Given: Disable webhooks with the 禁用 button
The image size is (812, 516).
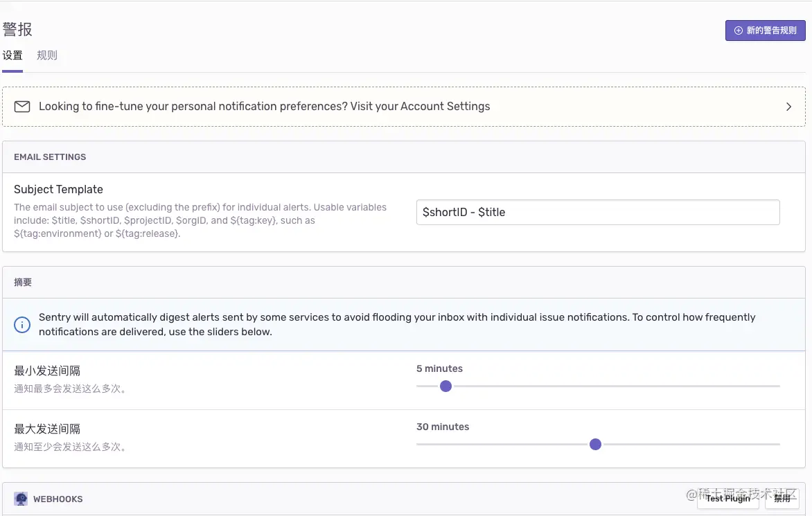Looking at the screenshot, I should coord(782,498).
